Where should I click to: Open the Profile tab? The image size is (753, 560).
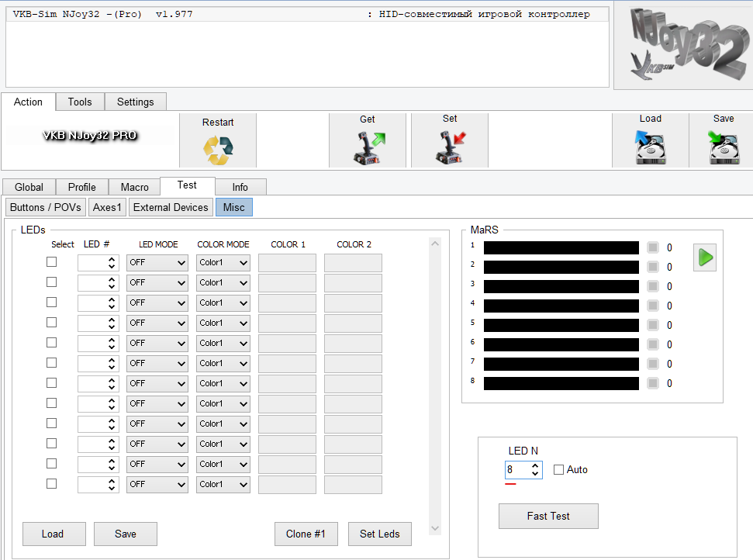tap(82, 187)
